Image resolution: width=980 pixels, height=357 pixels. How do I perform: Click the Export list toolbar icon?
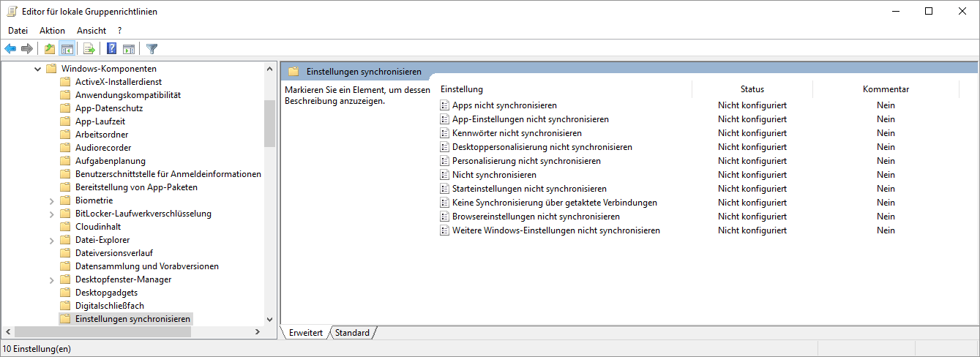(x=89, y=49)
